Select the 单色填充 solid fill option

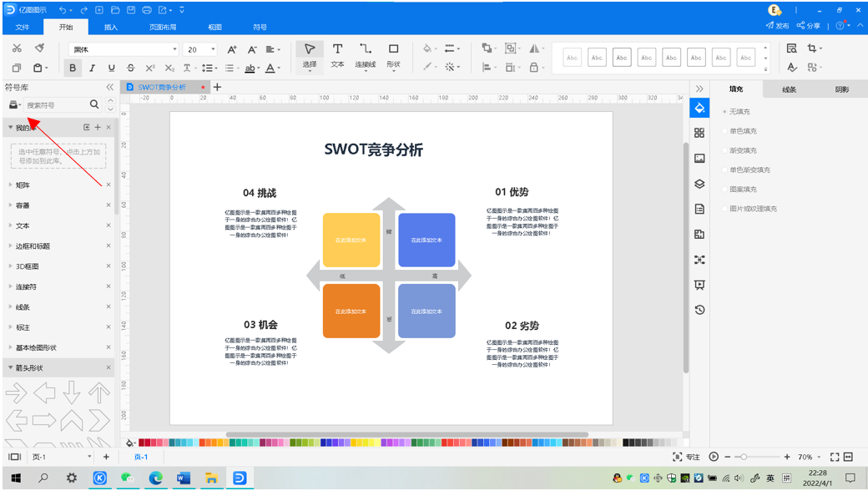coord(742,131)
